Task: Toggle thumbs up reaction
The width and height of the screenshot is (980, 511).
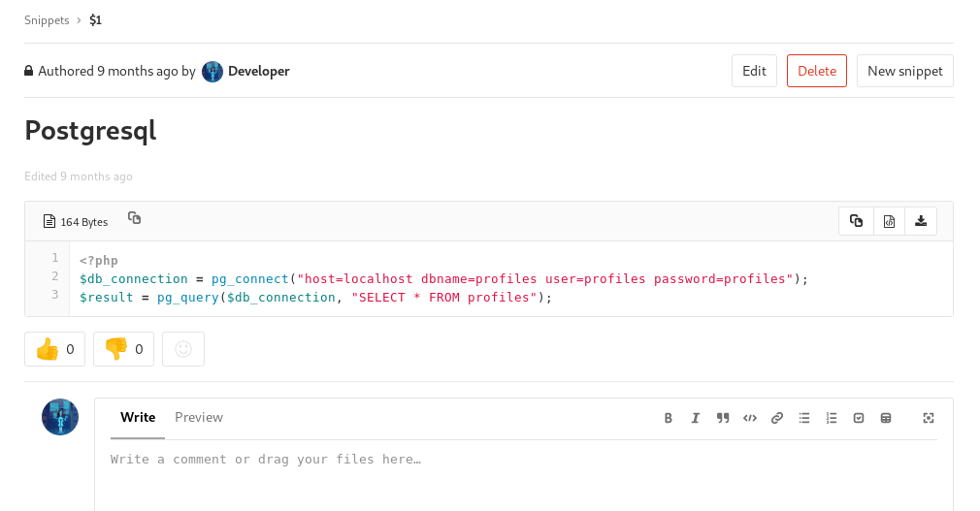Action: tap(54, 349)
